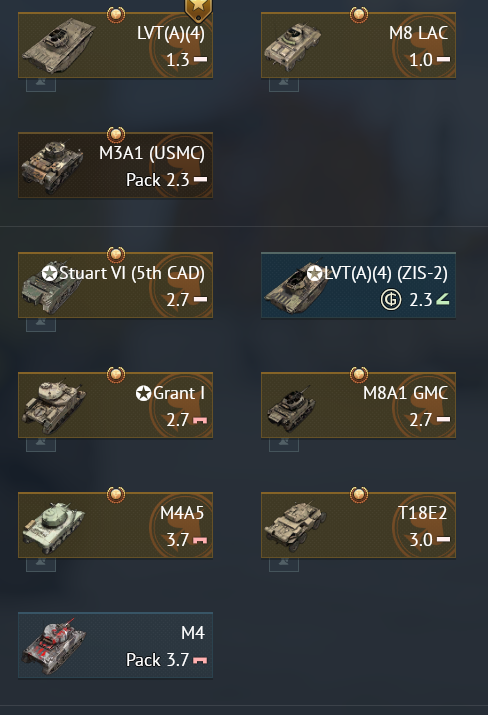The height and width of the screenshot is (715, 488).
Task: Click the talisman medal above LVT(A)(4)
Action: click(x=116, y=15)
